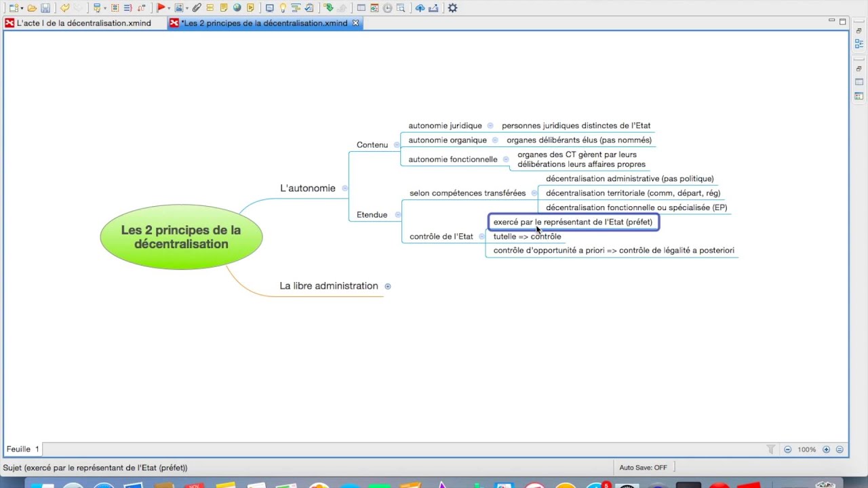Image resolution: width=868 pixels, height=488 pixels.
Task: Open a file with the folder icon
Action: [x=32, y=8]
